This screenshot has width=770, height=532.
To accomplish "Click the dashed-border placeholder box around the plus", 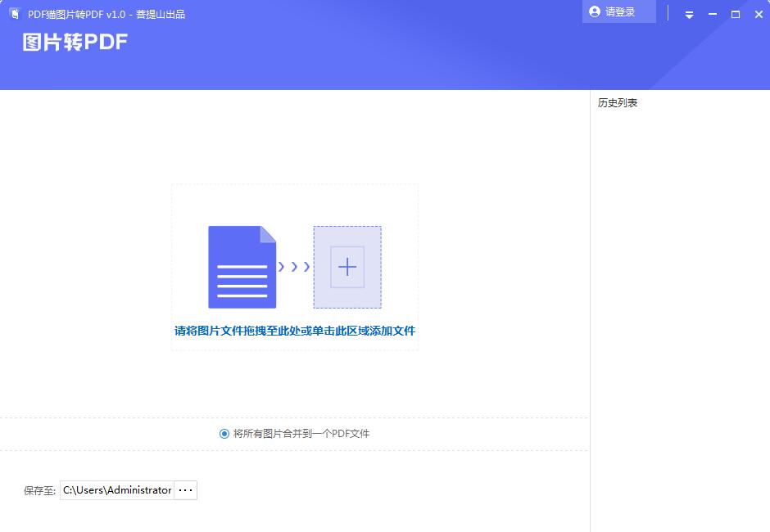I will (x=347, y=266).
